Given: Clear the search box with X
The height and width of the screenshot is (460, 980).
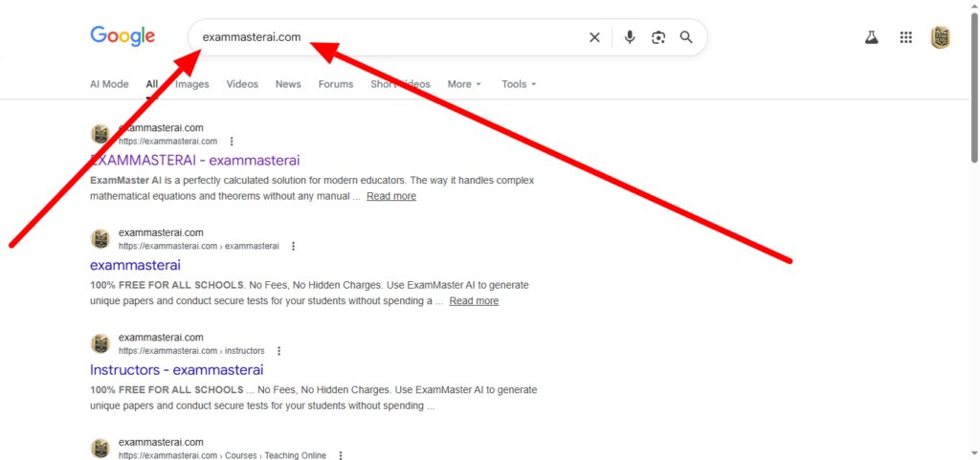Looking at the screenshot, I should click(x=594, y=37).
